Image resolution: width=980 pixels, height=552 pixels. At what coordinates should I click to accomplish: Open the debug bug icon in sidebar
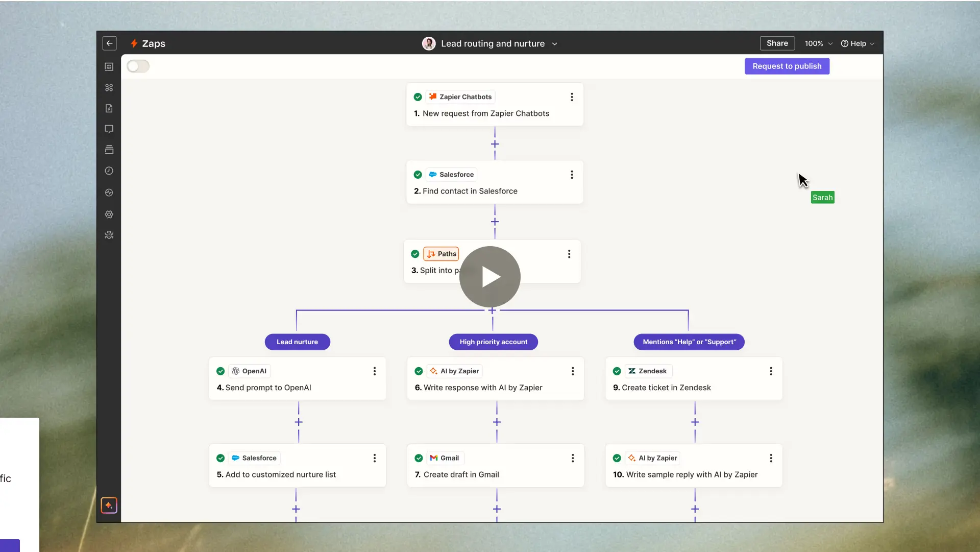click(x=109, y=235)
